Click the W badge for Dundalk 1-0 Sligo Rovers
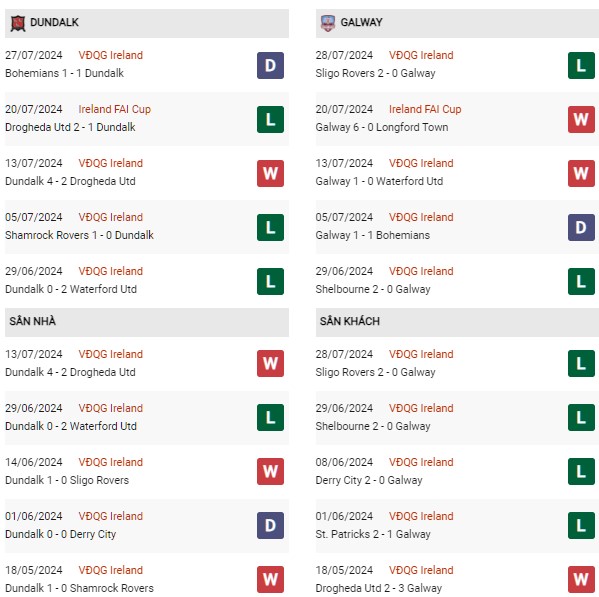The height and width of the screenshot is (597, 599). (x=270, y=471)
